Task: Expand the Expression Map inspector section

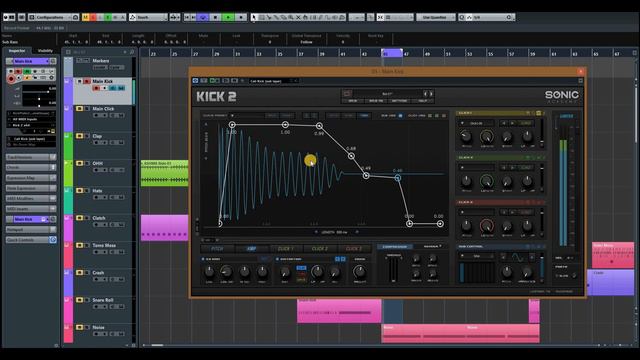Action: coord(31,178)
